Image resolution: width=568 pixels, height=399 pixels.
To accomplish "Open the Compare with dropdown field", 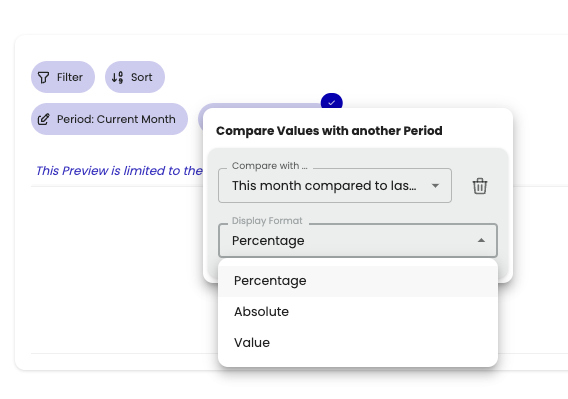I will click(x=335, y=186).
